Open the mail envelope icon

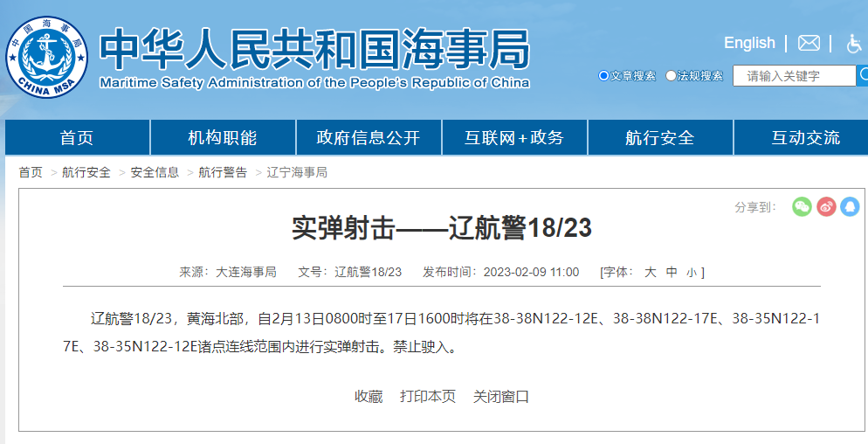(x=809, y=43)
